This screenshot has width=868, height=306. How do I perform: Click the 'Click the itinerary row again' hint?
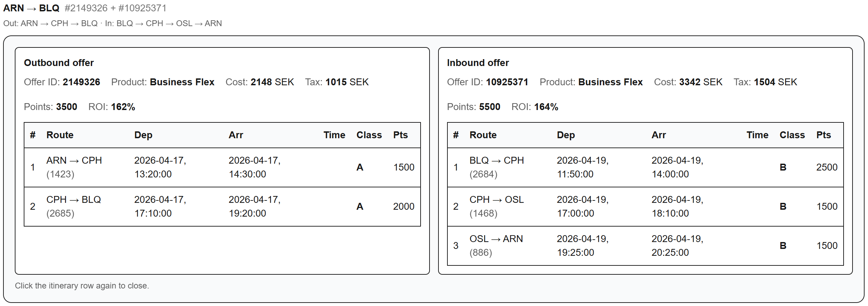[x=82, y=286]
